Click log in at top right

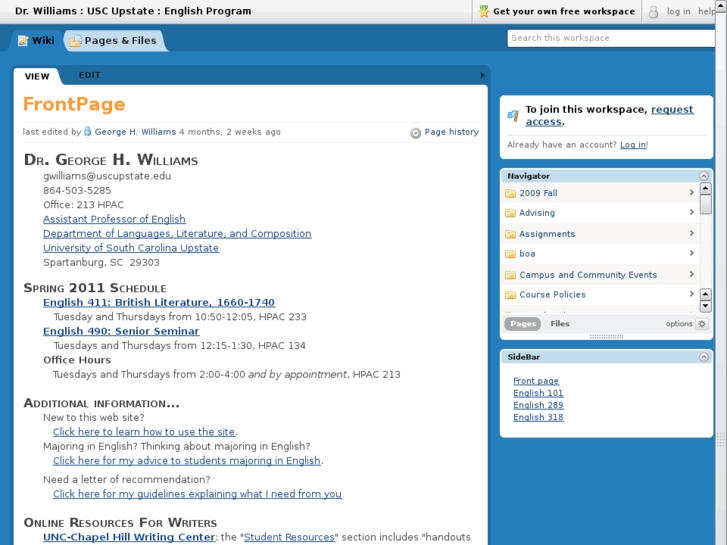coord(678,12)
